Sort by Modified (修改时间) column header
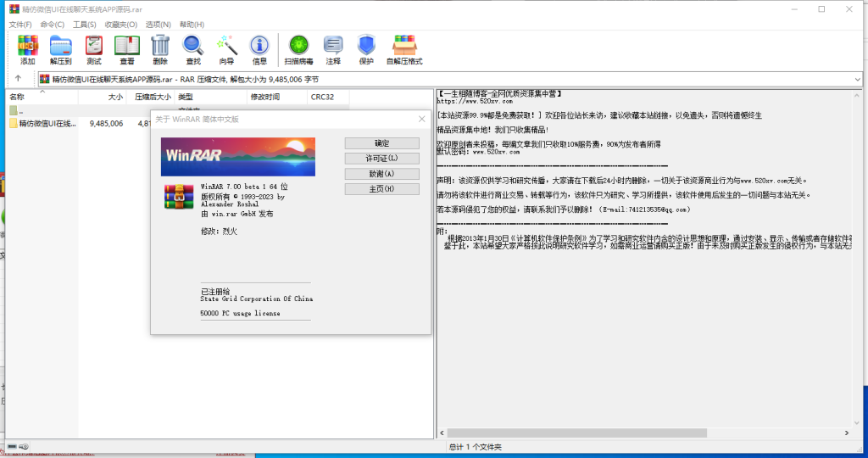This screenshot has height=458, width=868. tap(277, 97)
